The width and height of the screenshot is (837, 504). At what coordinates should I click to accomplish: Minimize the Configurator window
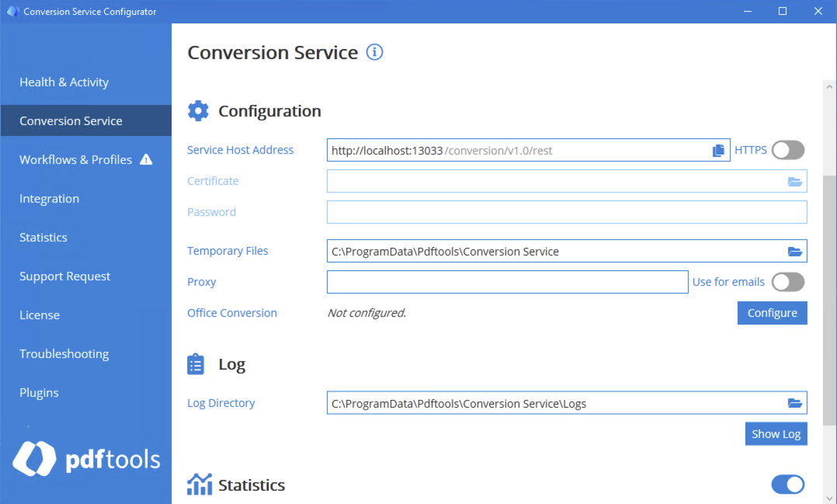747,11
